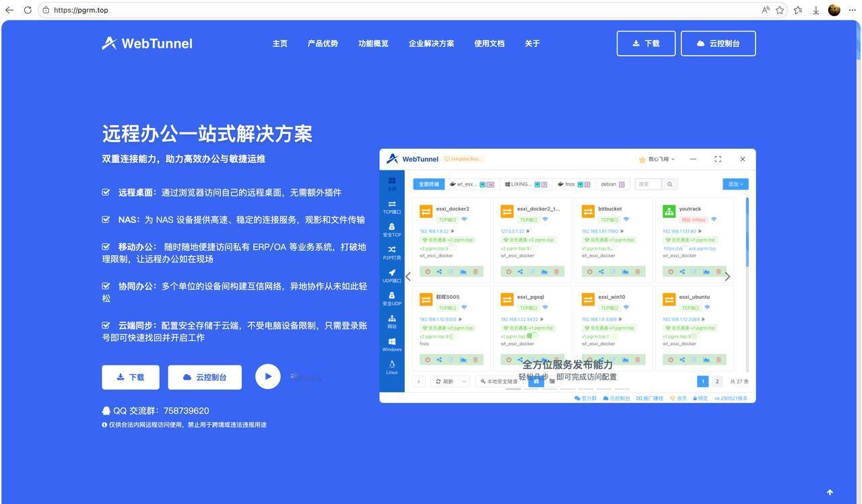Add page to favorites with star icon
Image resolution: width=862 pixels, height=504 pixels.
point(780,10)
